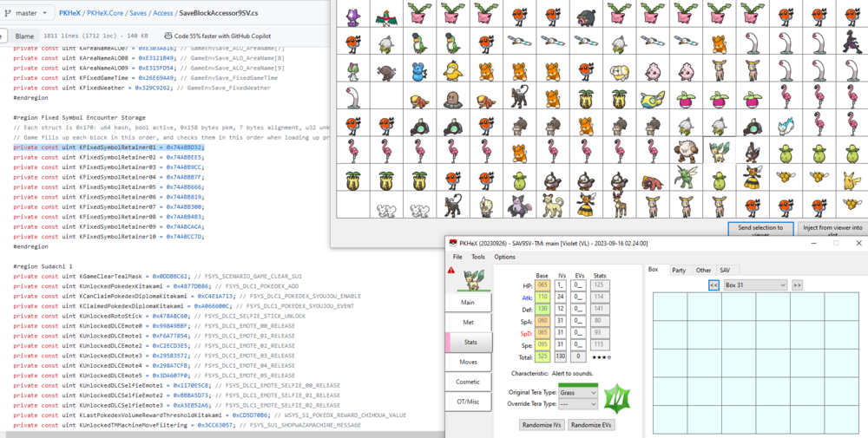
Task: Select the Ho-Oh sprite in top row
Action: pyautogui.click(x=385, y=14)
